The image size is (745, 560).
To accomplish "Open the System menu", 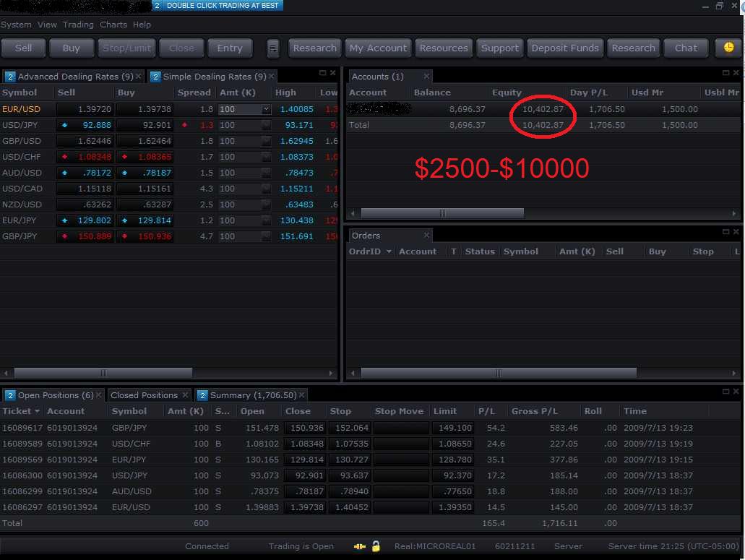I will pyautogui.click(x=16, y=25).
